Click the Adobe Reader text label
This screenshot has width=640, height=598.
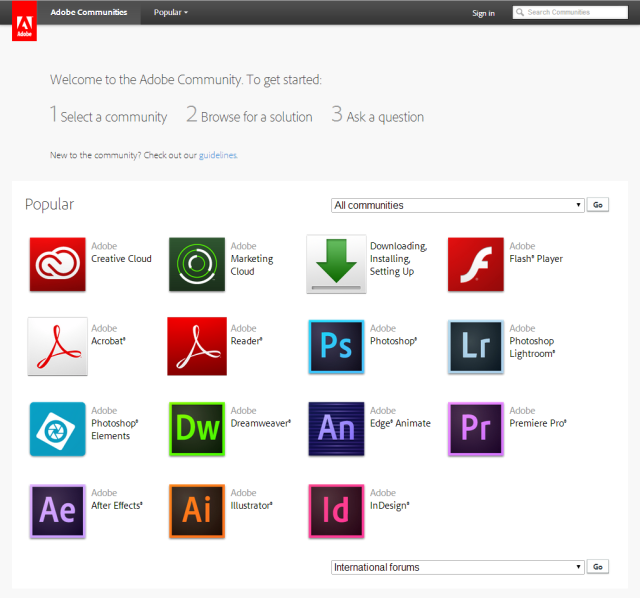pyautogui.click(x=247, y=335)
